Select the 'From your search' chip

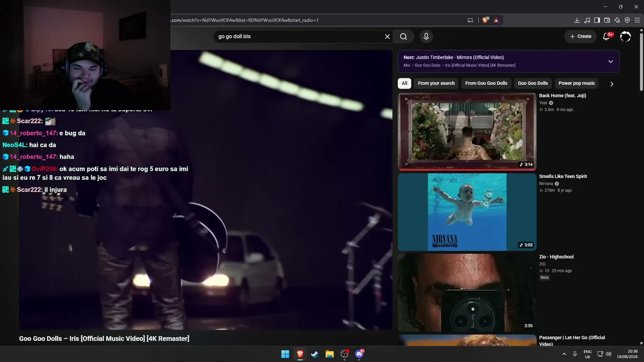point(436,83)
